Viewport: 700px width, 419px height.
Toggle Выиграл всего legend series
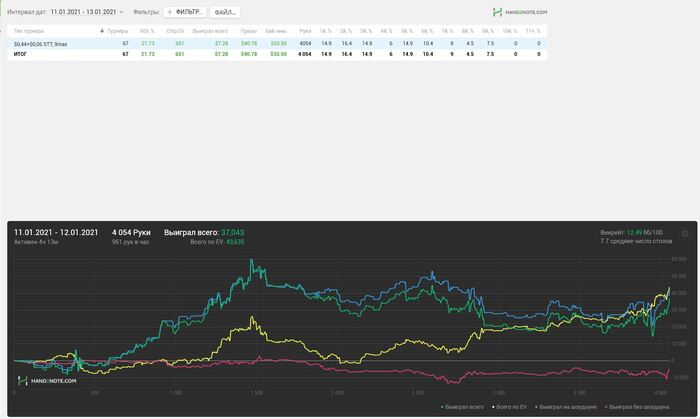pos(462,407)
